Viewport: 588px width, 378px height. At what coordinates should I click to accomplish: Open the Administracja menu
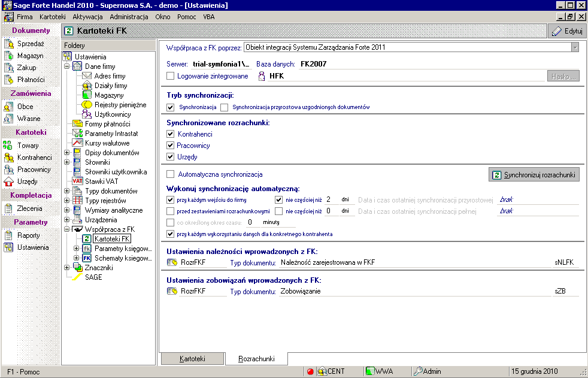(129, 17)
